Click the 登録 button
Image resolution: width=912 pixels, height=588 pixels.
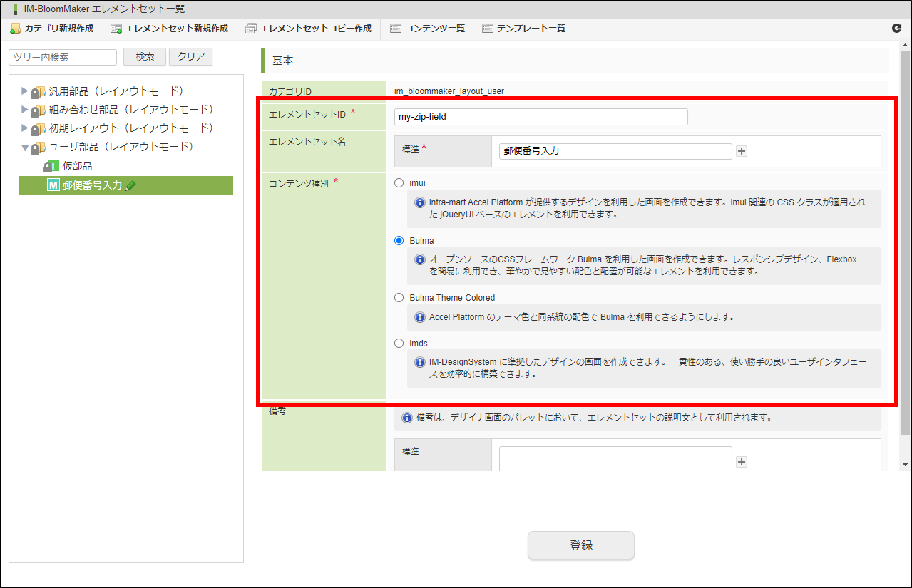point(581,545)
